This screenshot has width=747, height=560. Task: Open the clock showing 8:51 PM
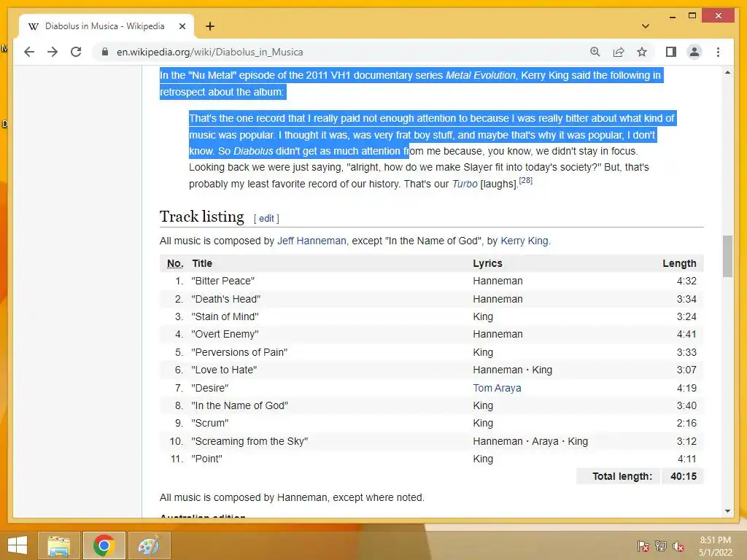click(716, 545)
